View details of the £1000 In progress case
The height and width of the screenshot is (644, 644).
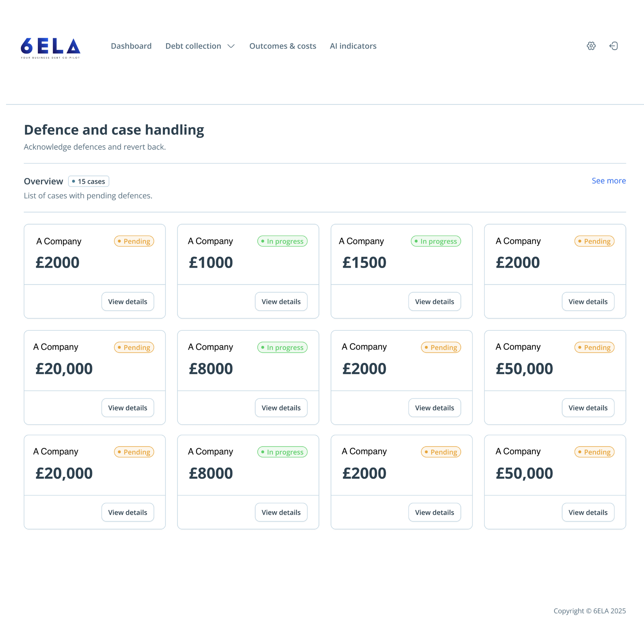pos(281,302)
